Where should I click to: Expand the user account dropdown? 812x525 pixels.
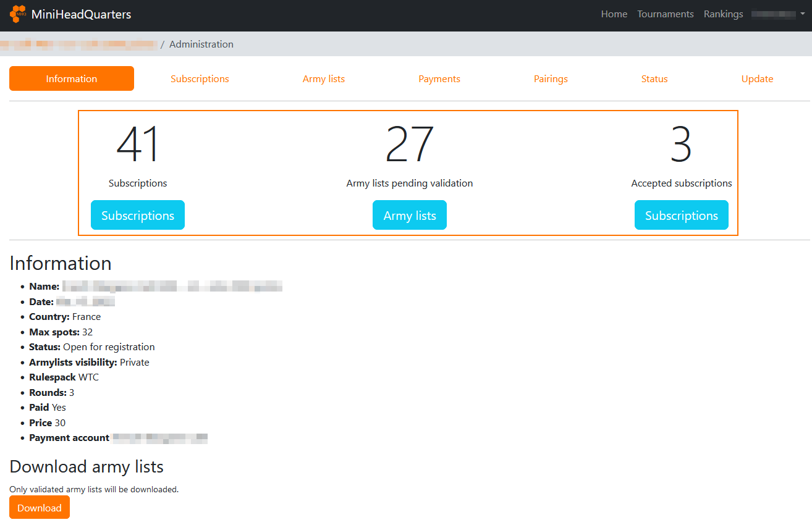click(777, 14)
